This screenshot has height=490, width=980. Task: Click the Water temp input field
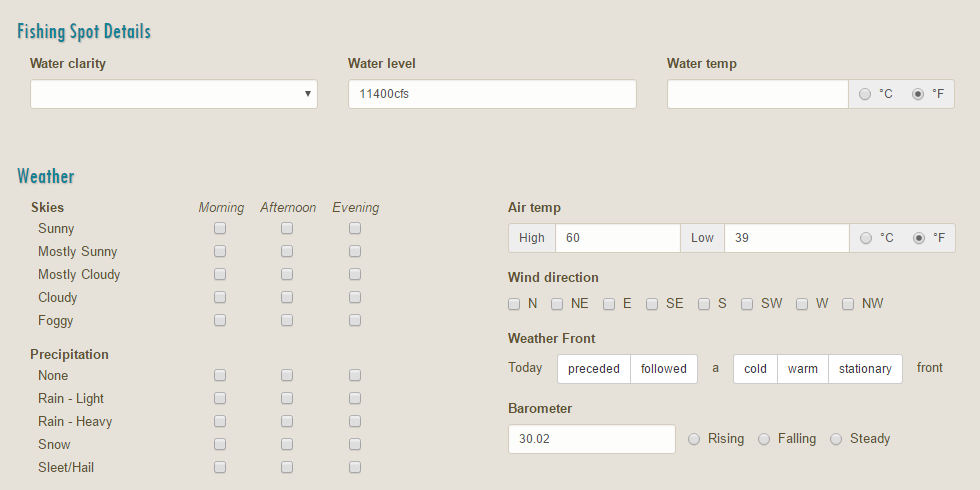[758, 94]
